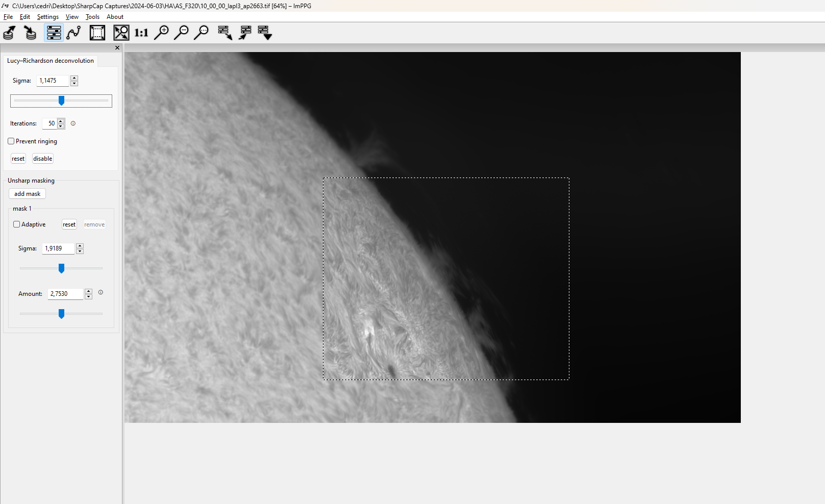The height and width of the screenshot is (504, 825).
Task: Enable the Adaptive checkbox for mask 1
Action: click(16, 224)
